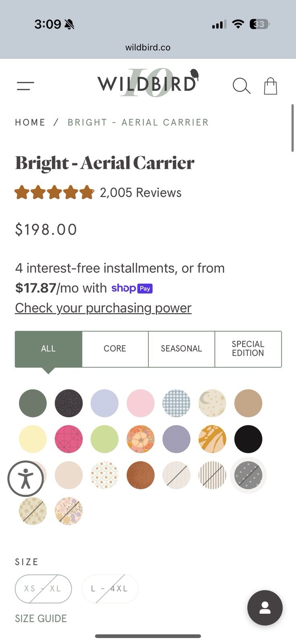The image size is (296, 644).
Task: Open Check your purchasing power link
Action: 103,308
